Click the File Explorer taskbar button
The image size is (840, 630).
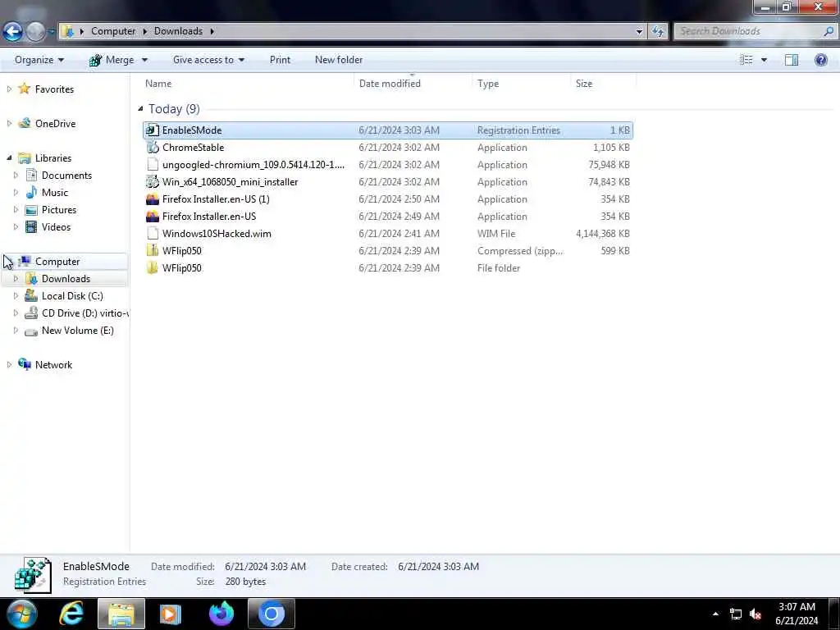(x=121, y=614)
